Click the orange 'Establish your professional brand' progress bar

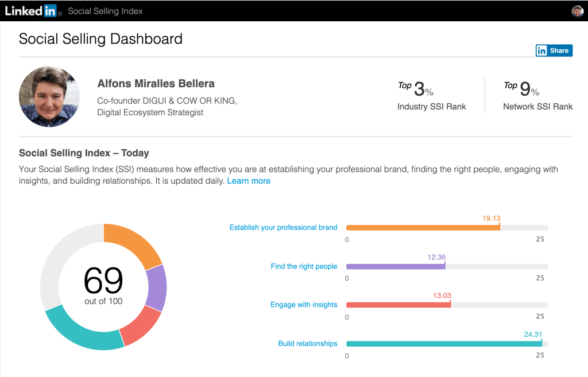[x=422, y=227]
